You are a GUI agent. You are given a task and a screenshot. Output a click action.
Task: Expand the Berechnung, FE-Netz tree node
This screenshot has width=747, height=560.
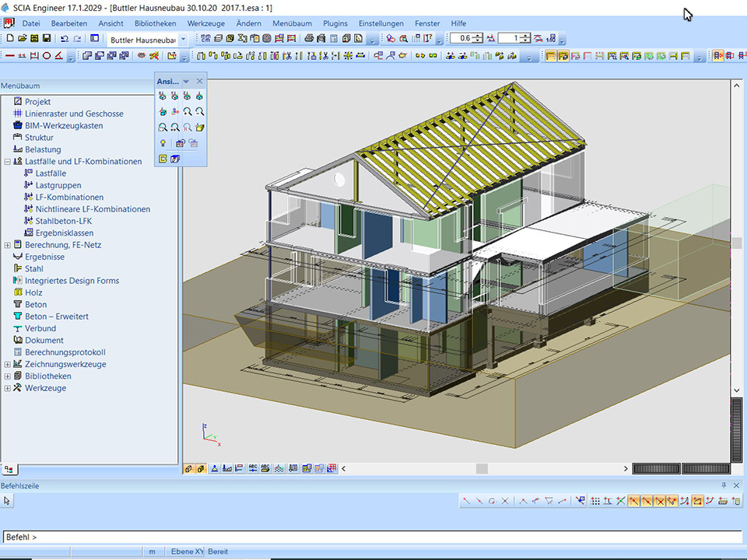click(8, 245)
